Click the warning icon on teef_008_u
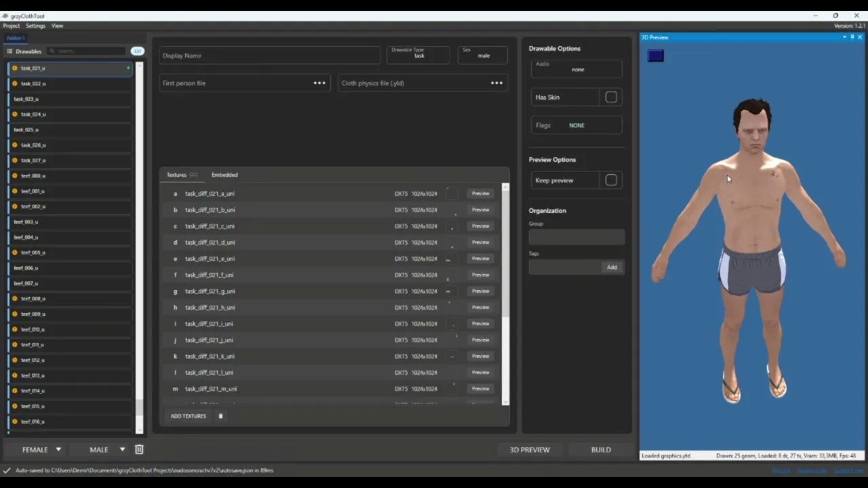The width and height of the screenshot is (868, 488). (x=15, y=299)
